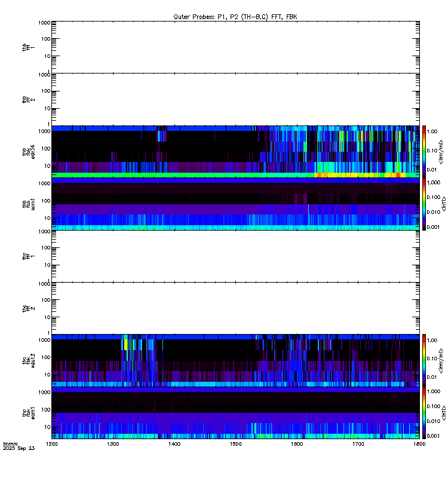Click the "1400" time axis tick label
This screenshot has height=478, width=448.
tap(174, 444)
